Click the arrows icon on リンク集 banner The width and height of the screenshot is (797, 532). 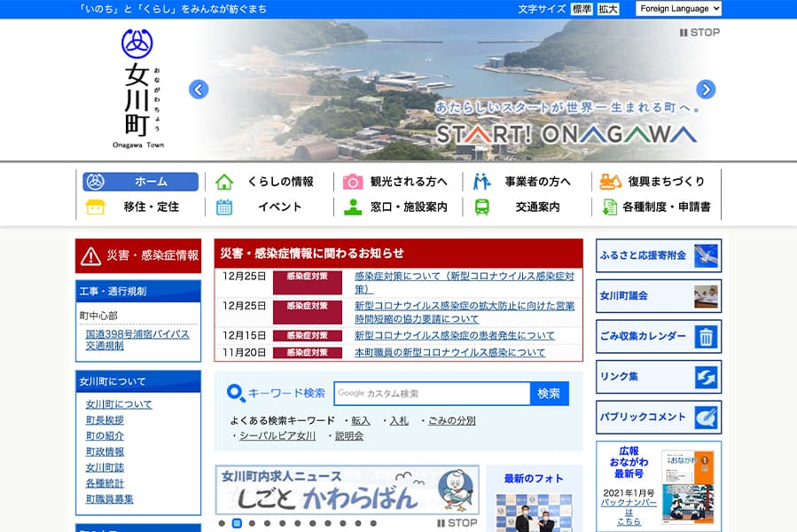point(706,377)
